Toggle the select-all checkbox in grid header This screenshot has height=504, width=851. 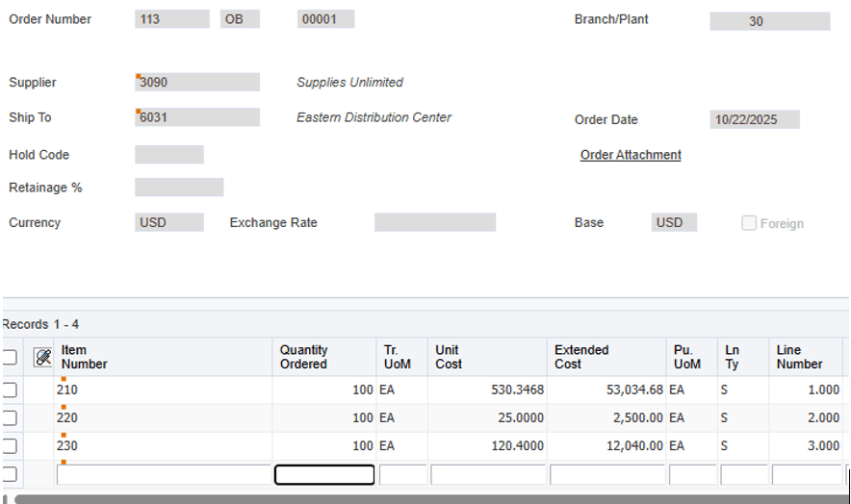(10, 357)
